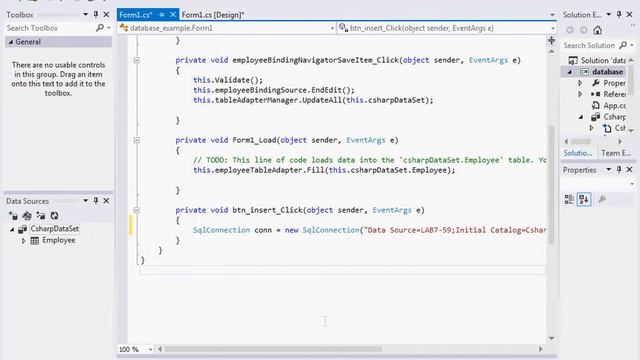Click the editor scroll down arrow

pyautogui.click(x=551, y=338)
